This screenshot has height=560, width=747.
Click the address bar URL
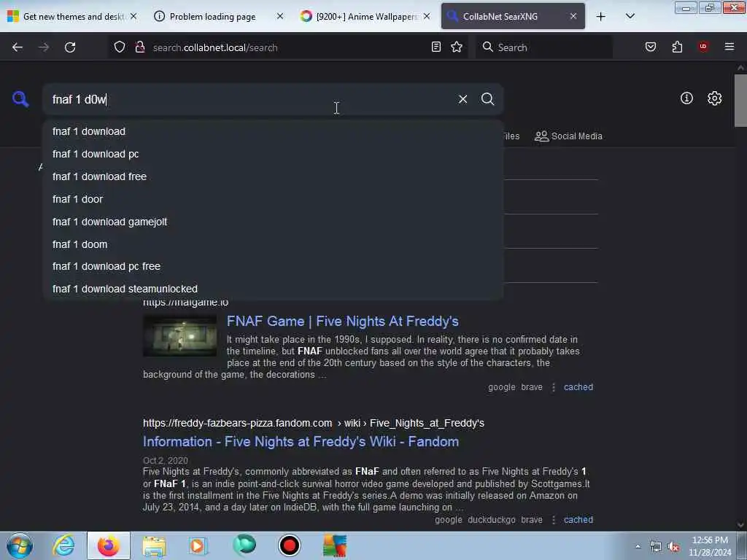(x=215, y=47)
